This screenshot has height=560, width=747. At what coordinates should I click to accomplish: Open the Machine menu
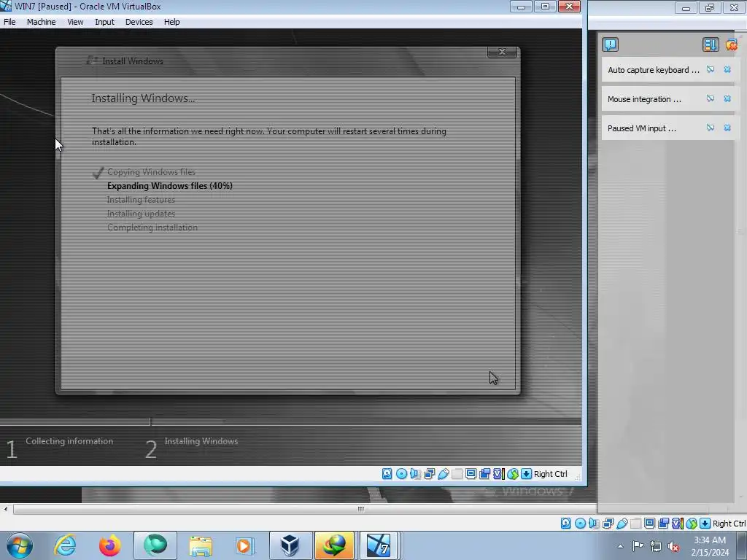click(41, 22)
